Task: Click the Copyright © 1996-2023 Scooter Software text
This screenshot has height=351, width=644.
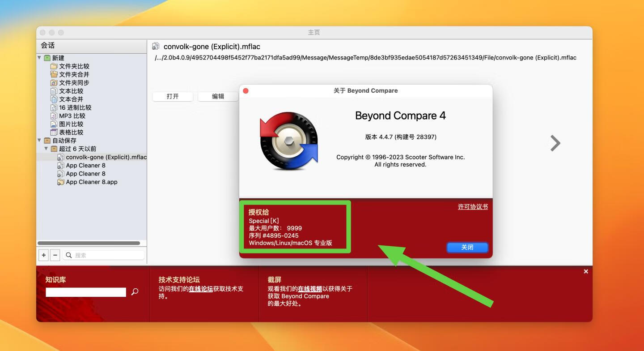Action: [401, 157]
